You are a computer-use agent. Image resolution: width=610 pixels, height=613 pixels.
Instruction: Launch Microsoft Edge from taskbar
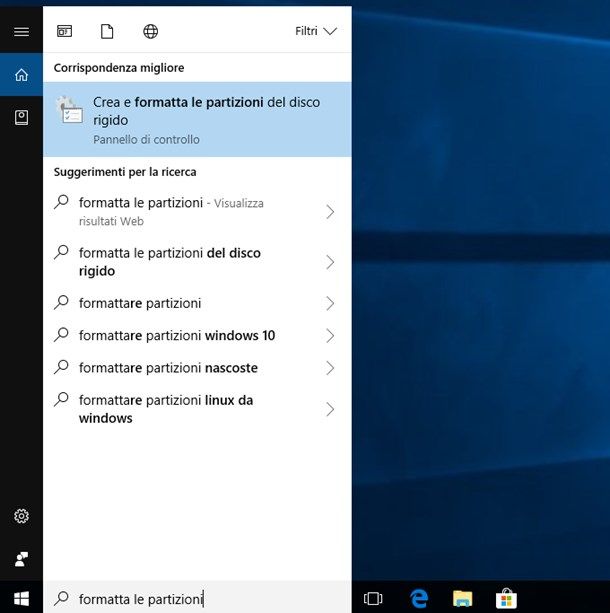(x=419, y=598)
